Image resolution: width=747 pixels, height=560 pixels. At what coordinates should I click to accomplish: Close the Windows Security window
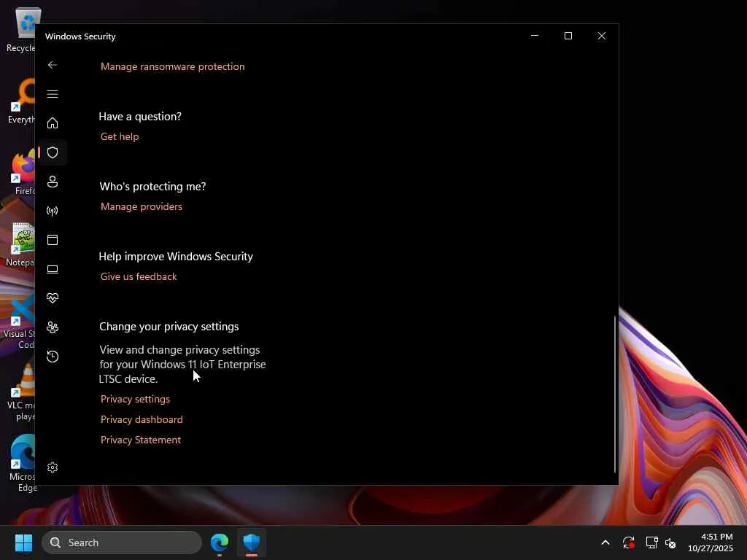click(x=602, y=36)
